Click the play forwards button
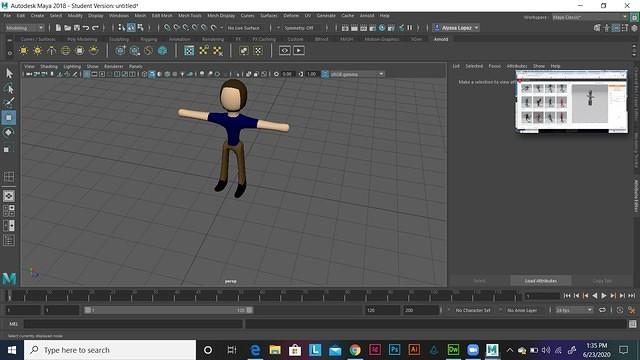 pyautogui.click(x=604, y=296)
